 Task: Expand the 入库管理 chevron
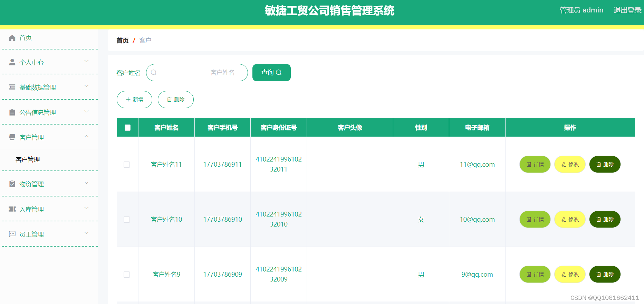point(87,208)
